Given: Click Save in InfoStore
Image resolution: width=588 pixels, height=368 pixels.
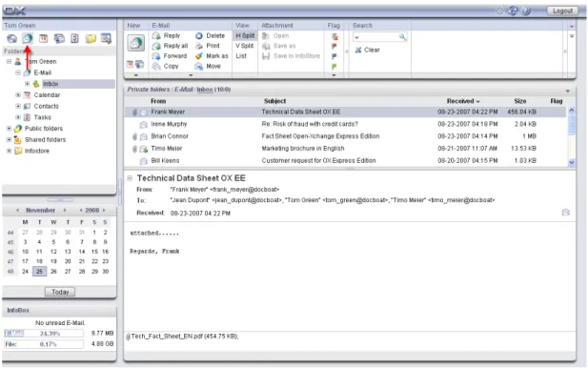Looking at the screenshot, I should [x=291, y=56].
